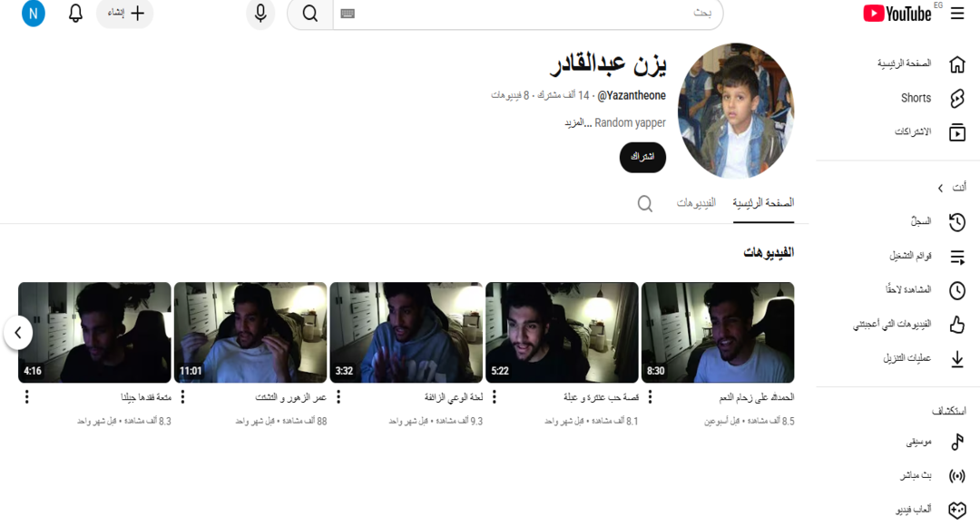Subscribe using the اشتراك button

click(x=642, y=157)
